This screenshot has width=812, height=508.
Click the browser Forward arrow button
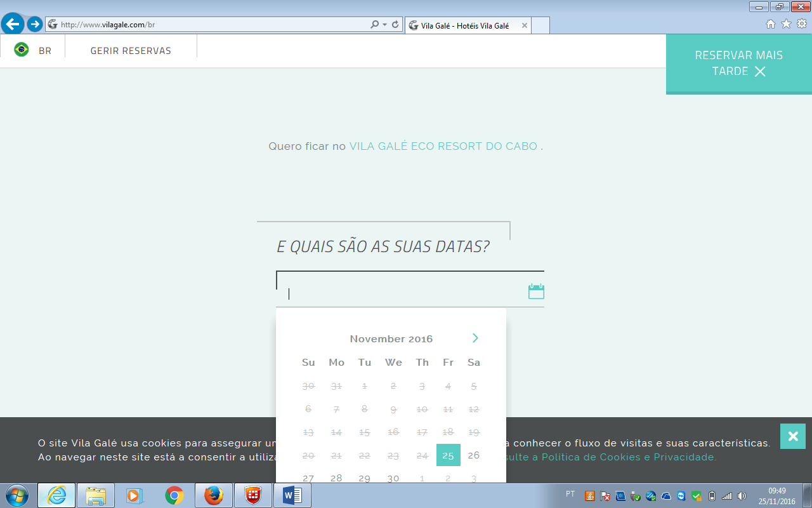[x=35, y=24]
